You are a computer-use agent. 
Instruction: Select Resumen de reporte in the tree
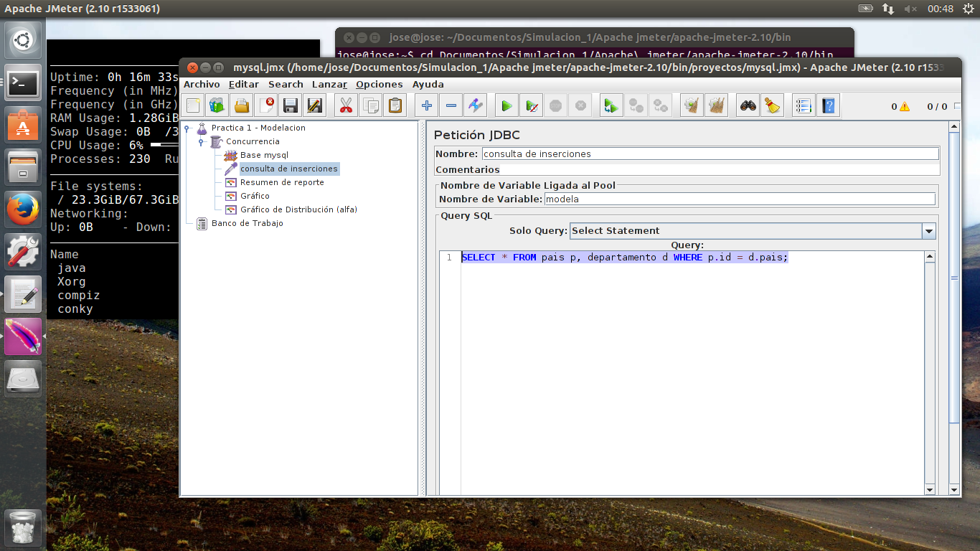pyautogui.click(x=281, y=182)
